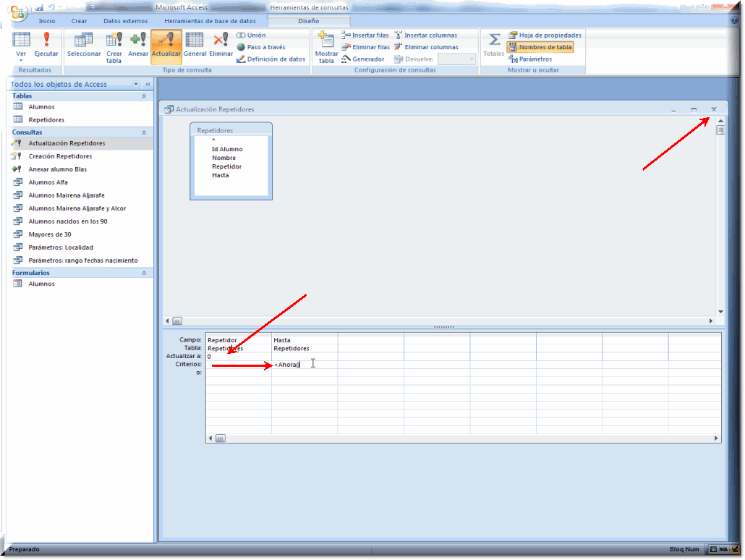Viewport: 745px width, 560px height.
Task: Select the Eliminar delete query icon
Action: click(x=221, y=45)
